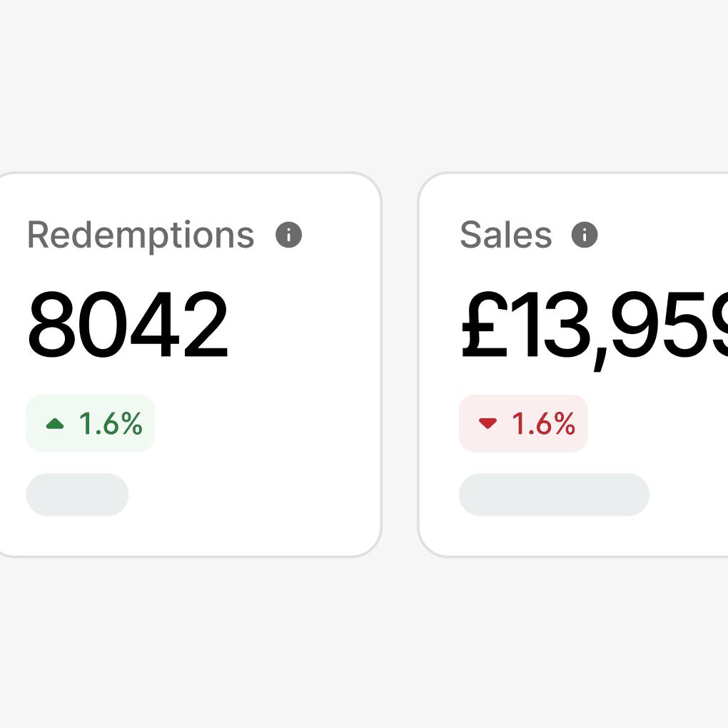Select the Redemptions card title

pyautogui.click(x=141, y=235)
